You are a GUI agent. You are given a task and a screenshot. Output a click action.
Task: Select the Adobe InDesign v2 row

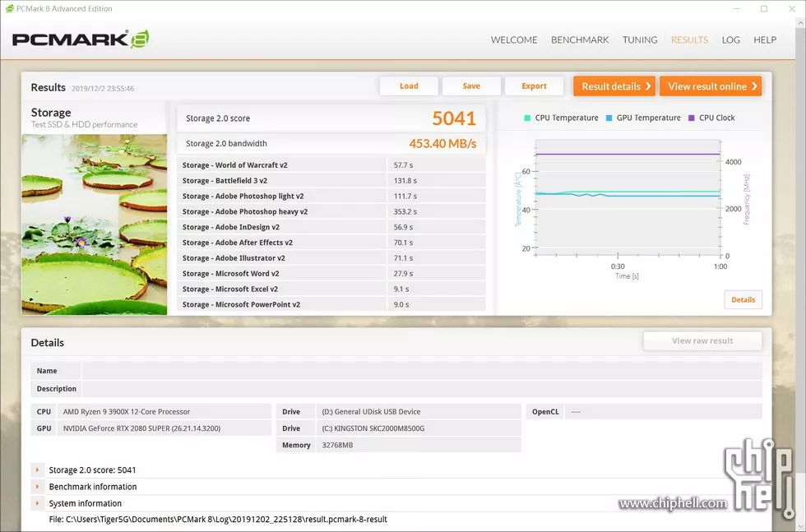click(331, 227)
